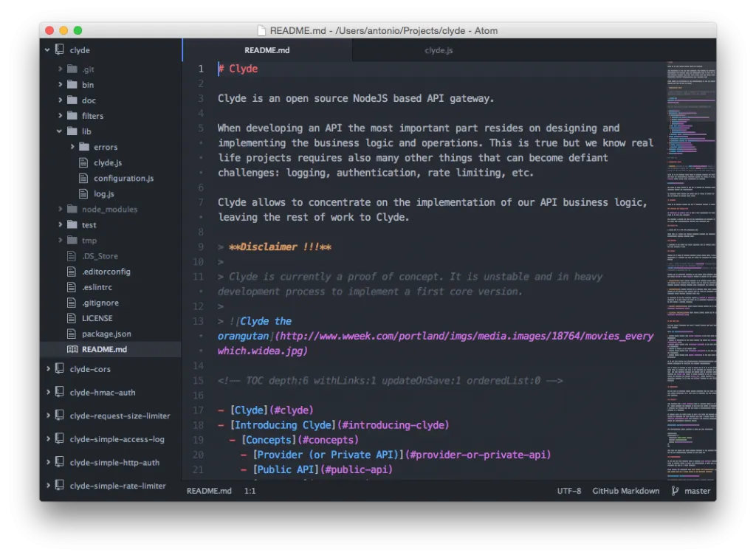Click line number 15 in gutter
The height and width of the screenshot is (558, 756).
click(x=198, y=381)
